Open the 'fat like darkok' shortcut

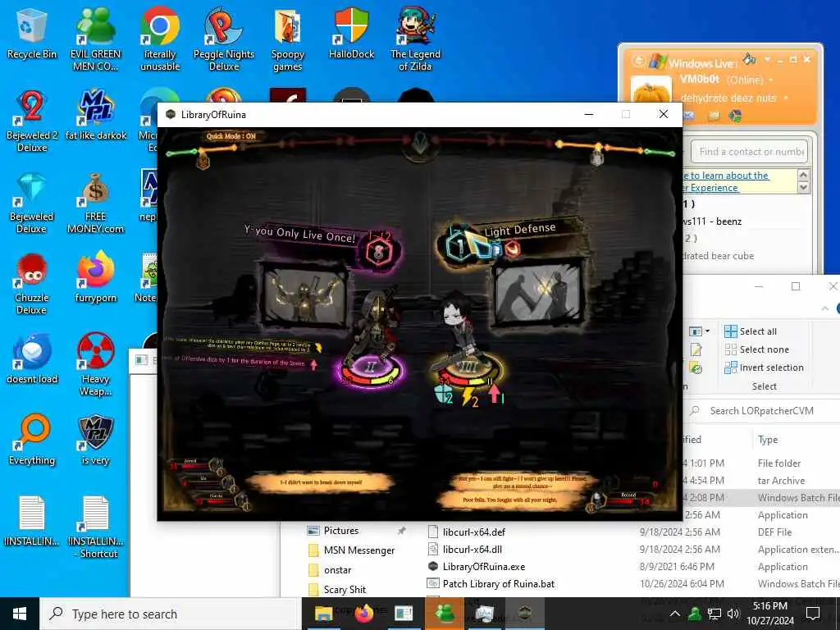95,115
